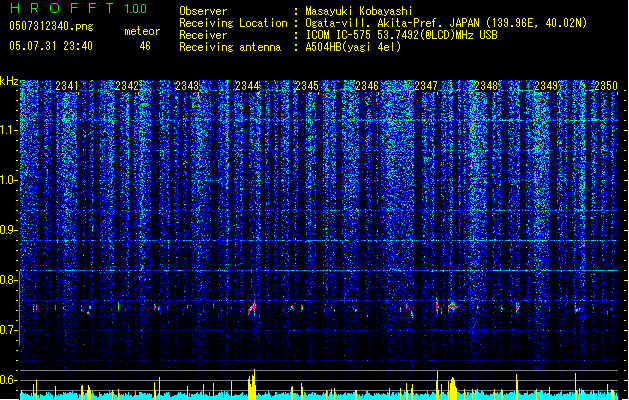
Task: Click the "Receiving Location" label
Action: pos(233,23)
